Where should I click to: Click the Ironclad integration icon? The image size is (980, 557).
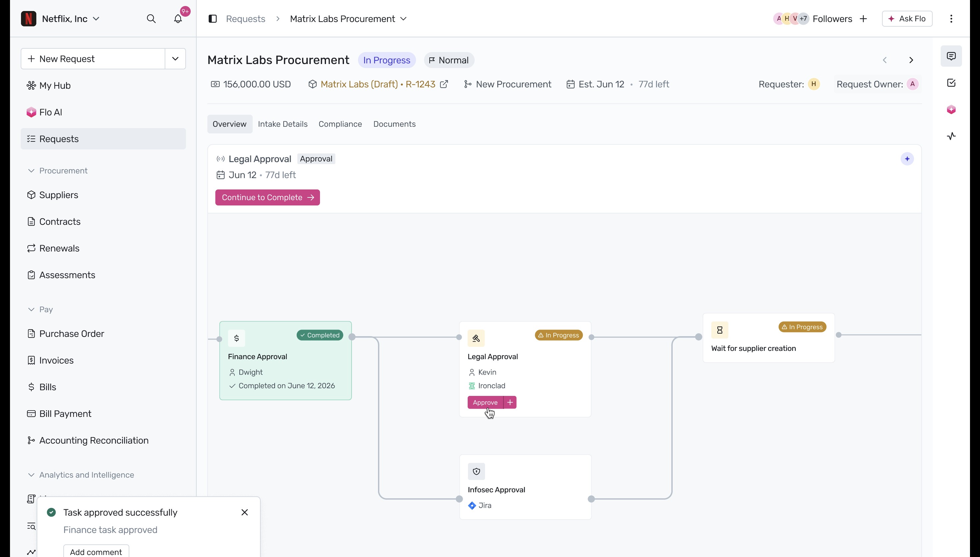(x=472, y=386)
